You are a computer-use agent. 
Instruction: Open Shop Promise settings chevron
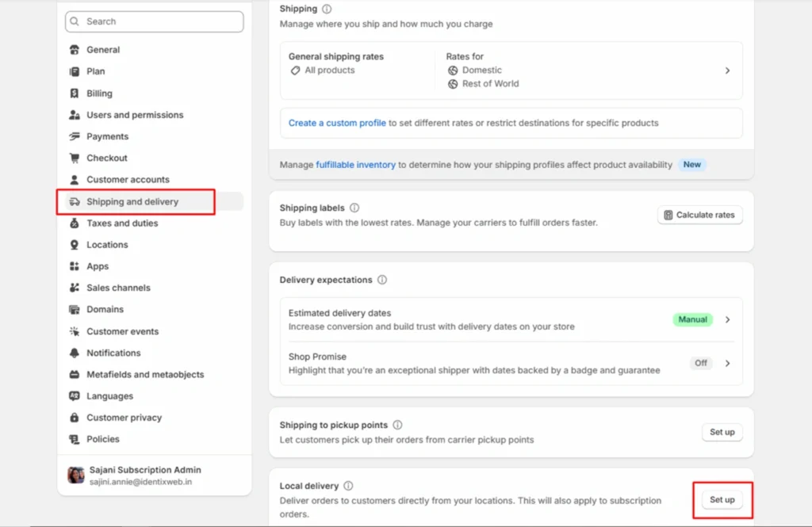(727, 363)
